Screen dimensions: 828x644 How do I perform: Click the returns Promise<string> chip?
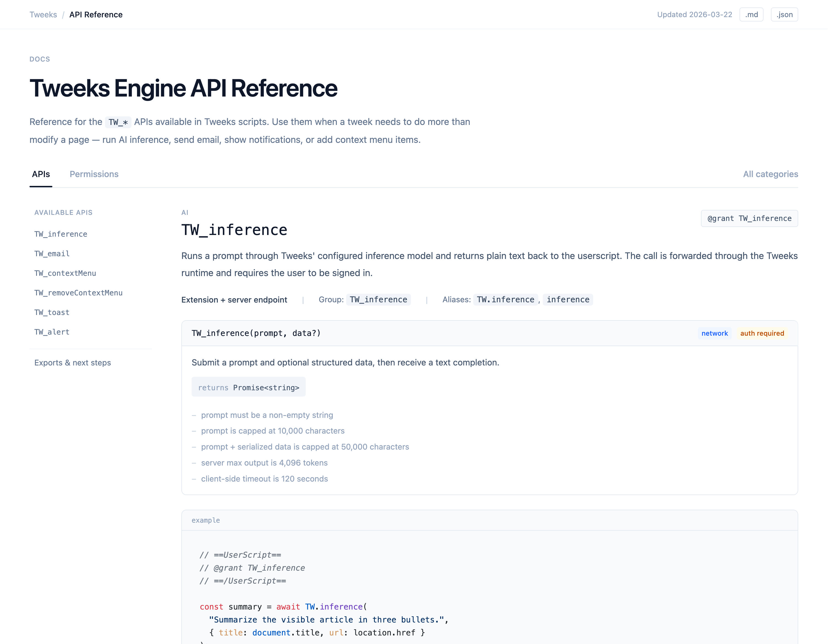[x=248, y=387]
